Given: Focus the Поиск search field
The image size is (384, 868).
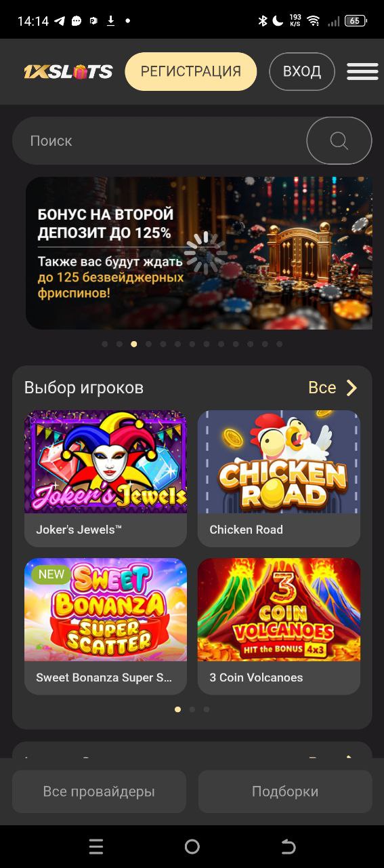Looking at the screenshot, I should click(160, 141).
